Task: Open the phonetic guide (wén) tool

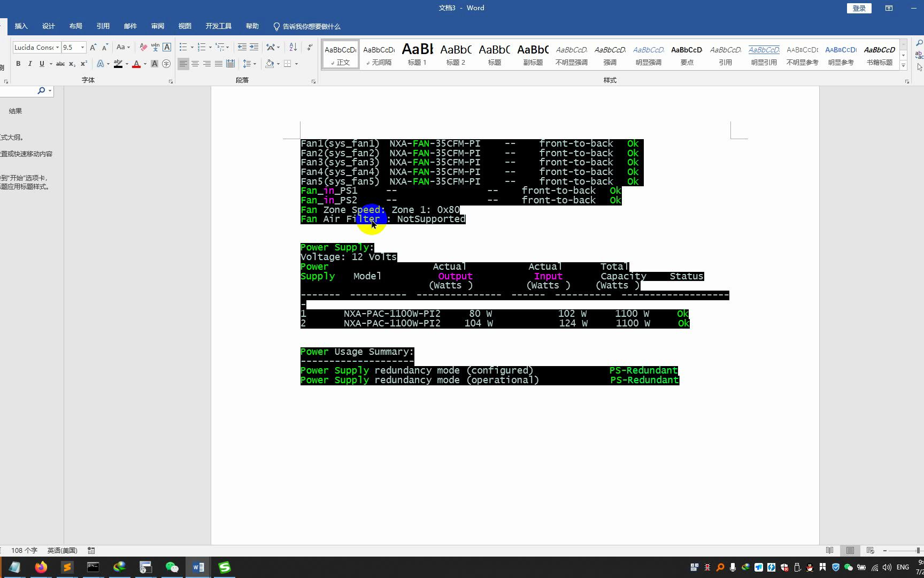Action: [155, 47]
